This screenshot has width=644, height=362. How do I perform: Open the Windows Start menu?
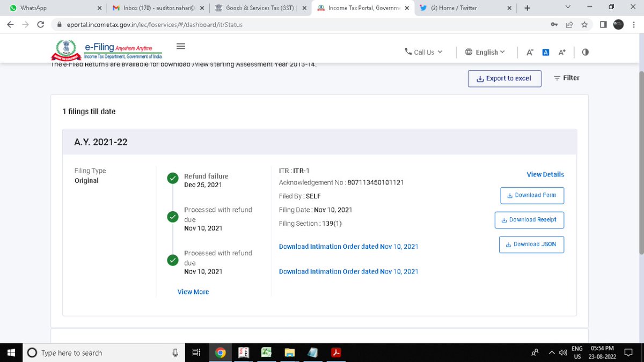click(11, 352)
